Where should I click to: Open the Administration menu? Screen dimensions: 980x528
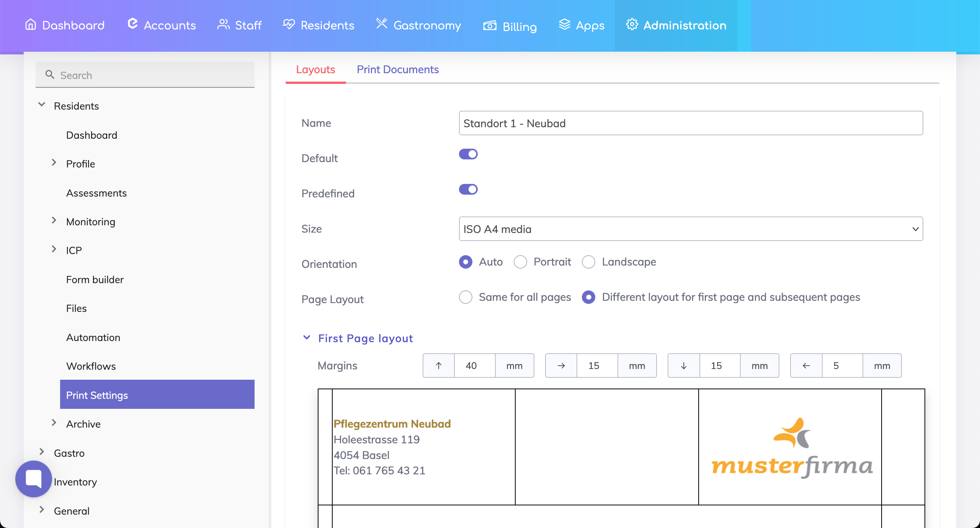pyautogui.click(x=676, y=25)
